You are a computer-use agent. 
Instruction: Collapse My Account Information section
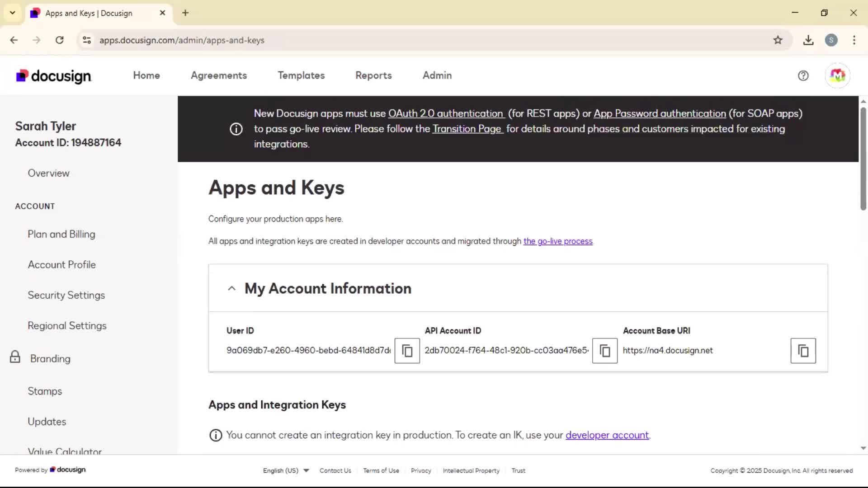pyautogui.click(x=231, y=288)
